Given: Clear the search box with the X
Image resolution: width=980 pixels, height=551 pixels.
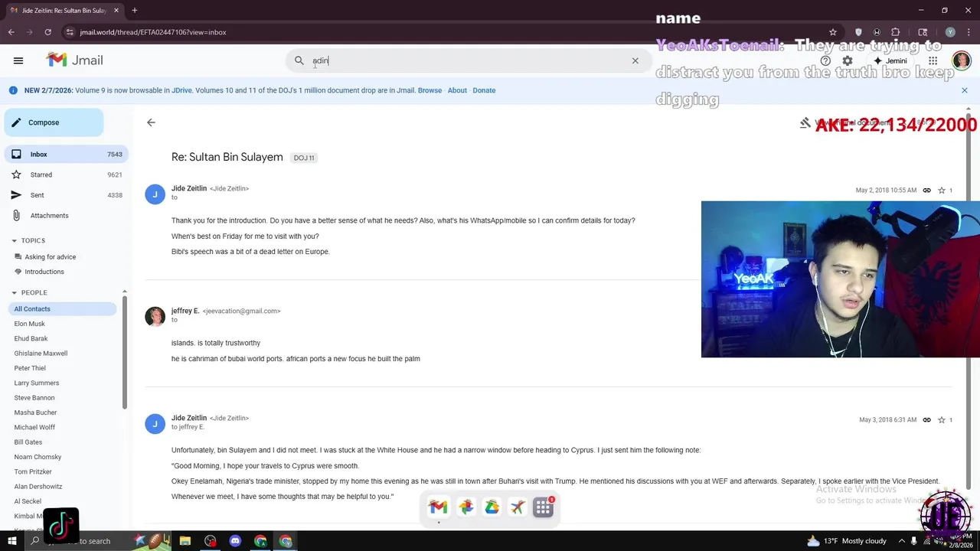Looking at the screenshot, I should click(635, 60).
